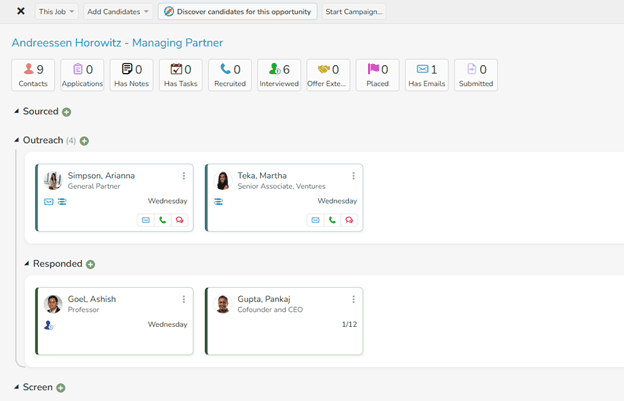Filter by the Placed tile
The height and width of the screenshot is (401, 624).
pyautogui.click(x=377, y=75)
